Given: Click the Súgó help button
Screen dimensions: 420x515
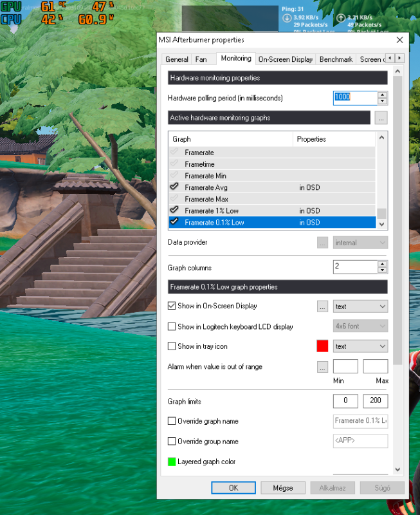Looking at the screenshot, I should point(382,488).
